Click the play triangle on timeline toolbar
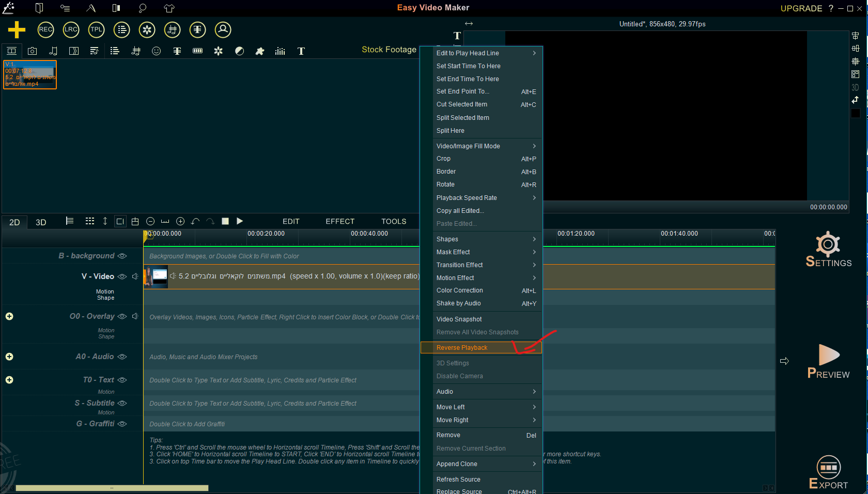 click(240, 221)
